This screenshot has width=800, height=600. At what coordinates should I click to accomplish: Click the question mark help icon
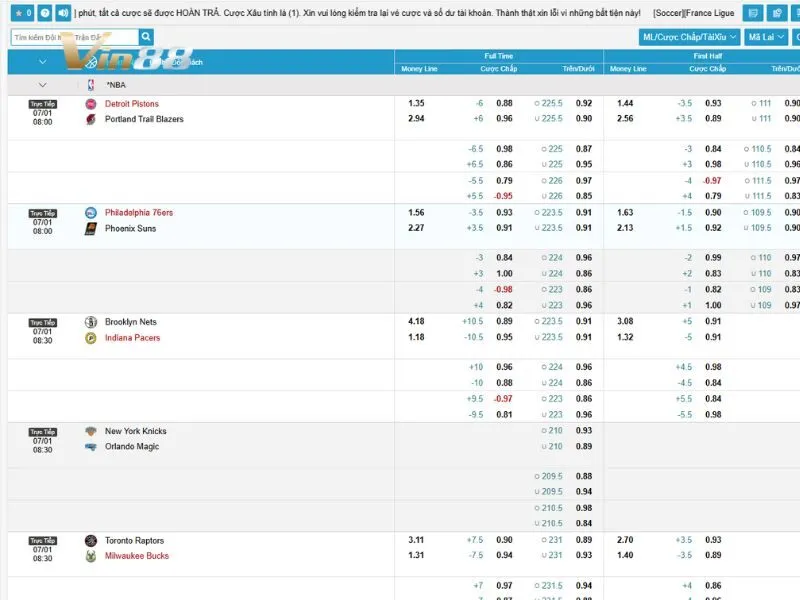click(45, 13)
